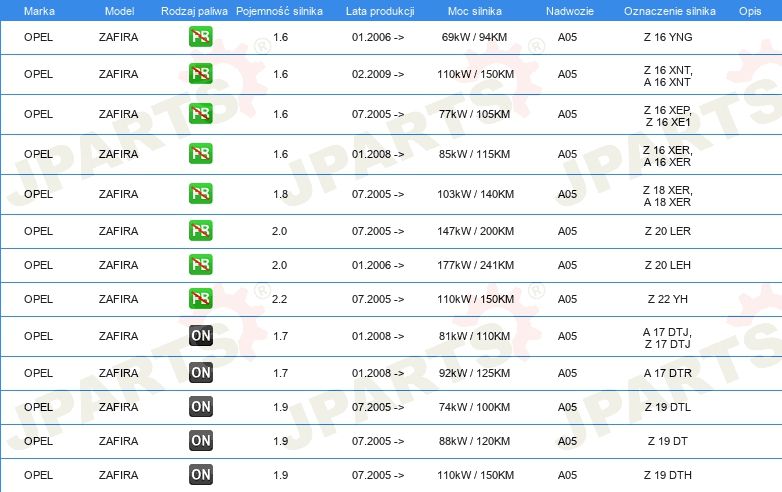Click the petrol icon for 110kW 1.6 row

[x=200, y=74]
